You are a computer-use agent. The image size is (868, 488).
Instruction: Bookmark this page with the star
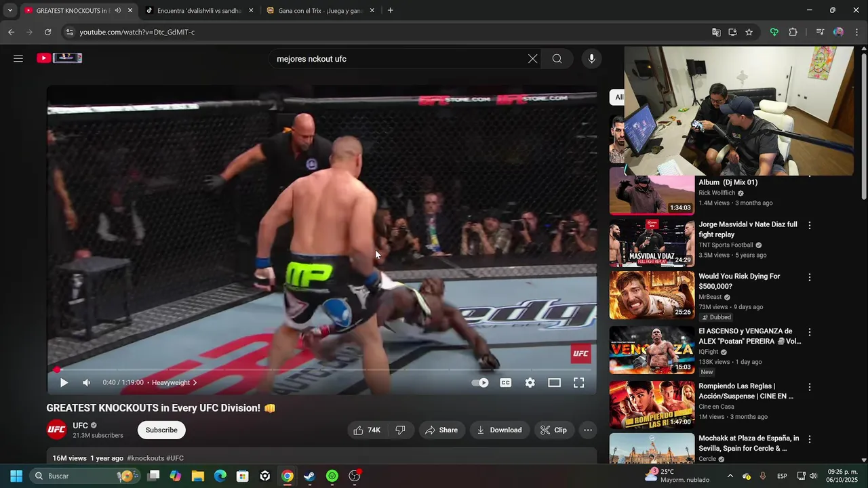749,32
